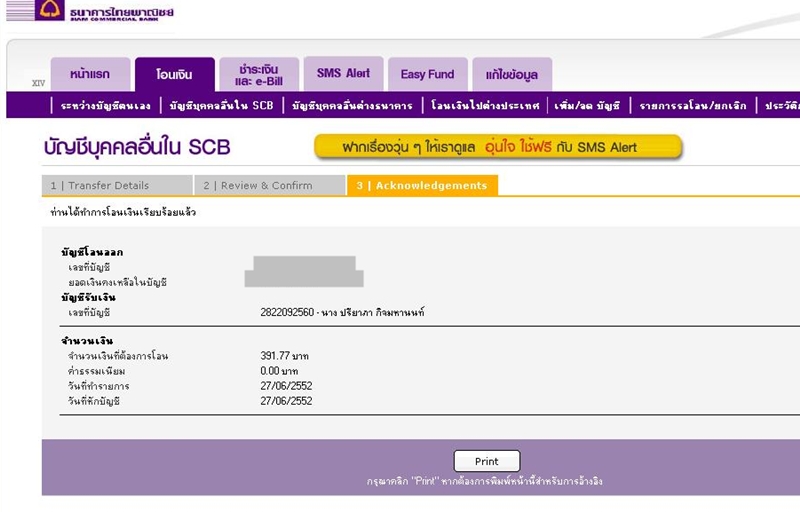Switch to the SMS Alert tab
Viewport: 800px width, 512px height.
[x=343, y=73]
